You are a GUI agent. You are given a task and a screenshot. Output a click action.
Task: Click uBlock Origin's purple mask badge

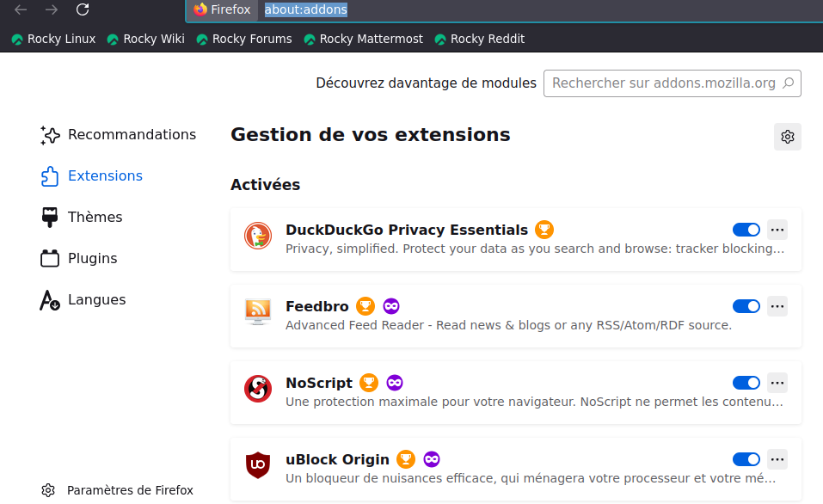pyautogui.click(x=432, y=460)
